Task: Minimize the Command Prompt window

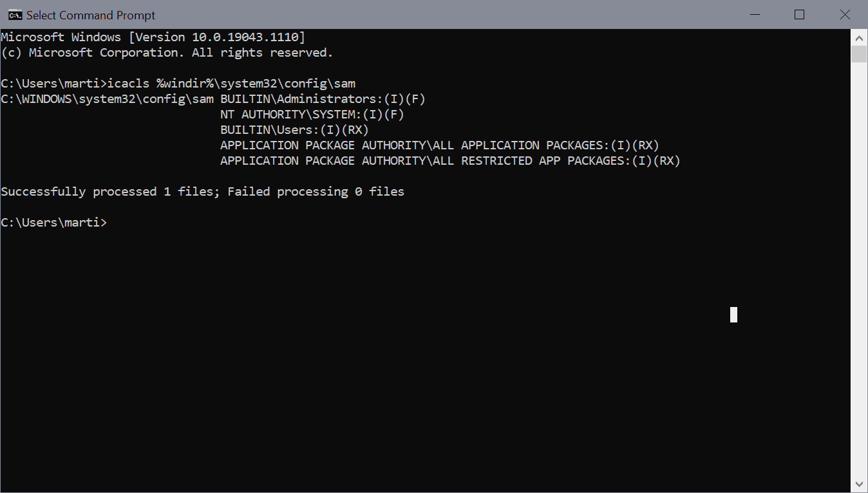Action: pos(754,14)
